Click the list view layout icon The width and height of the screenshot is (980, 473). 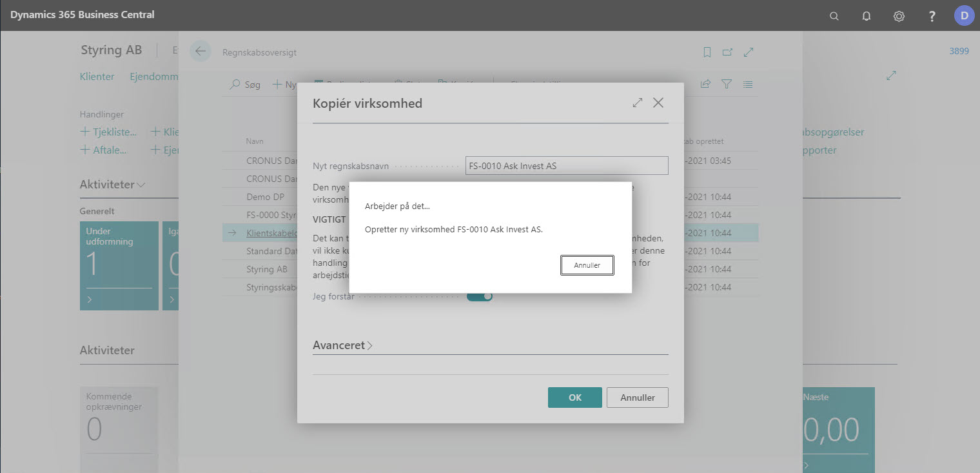748,84
